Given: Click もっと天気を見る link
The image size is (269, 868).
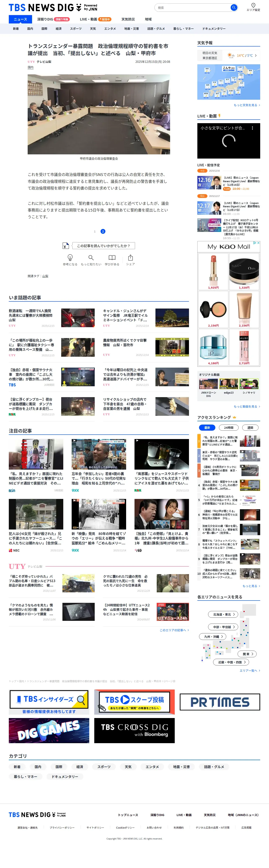Looking at the screenshot, I should point(247,105).
